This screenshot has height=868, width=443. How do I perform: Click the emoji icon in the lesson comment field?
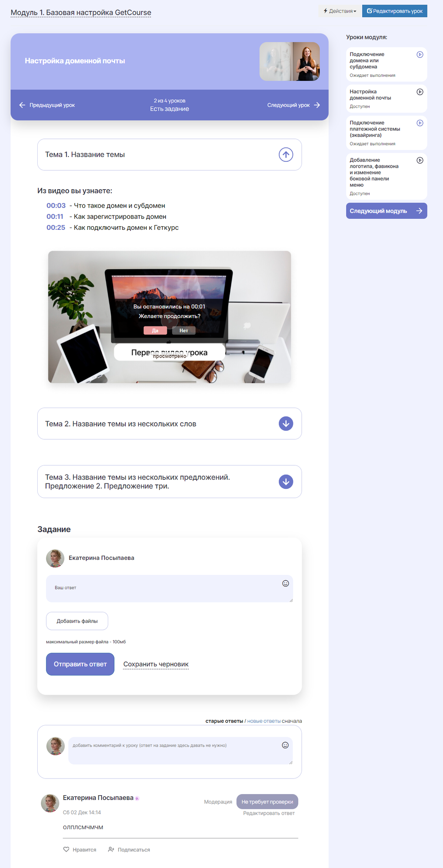point(285,745)
